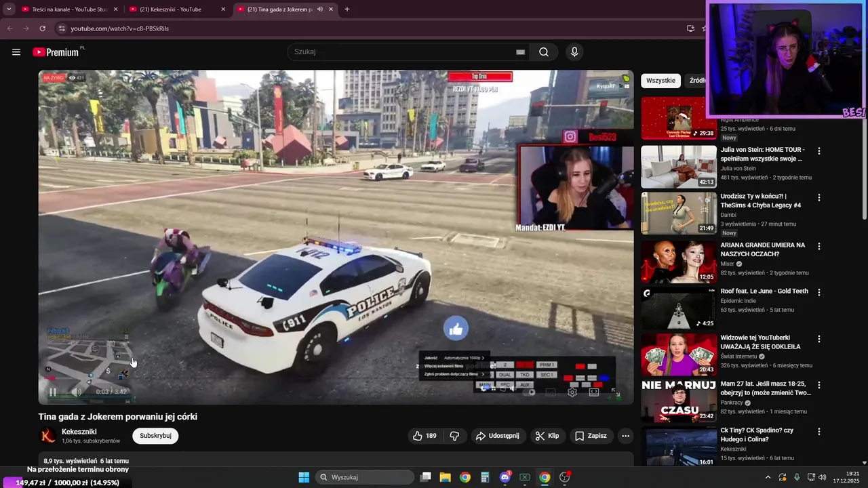Go back using the browser back arrow
Screen dimensions: 868x488
(9, 28)
